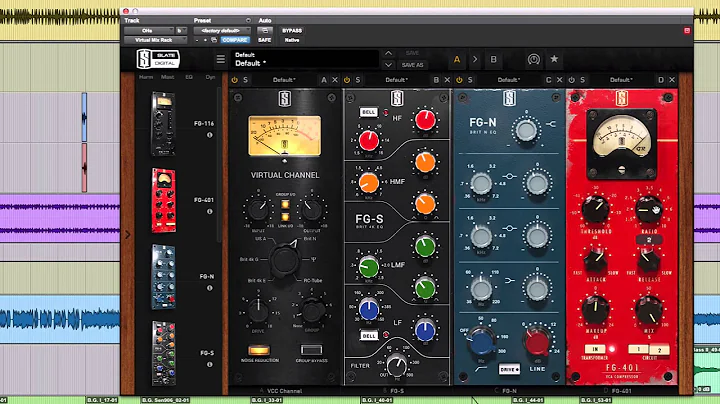The height and width of the screenshot is (404, 720).
Task: Solo the module in slot C
Action: pyautogui.click(x=470, y=80)
